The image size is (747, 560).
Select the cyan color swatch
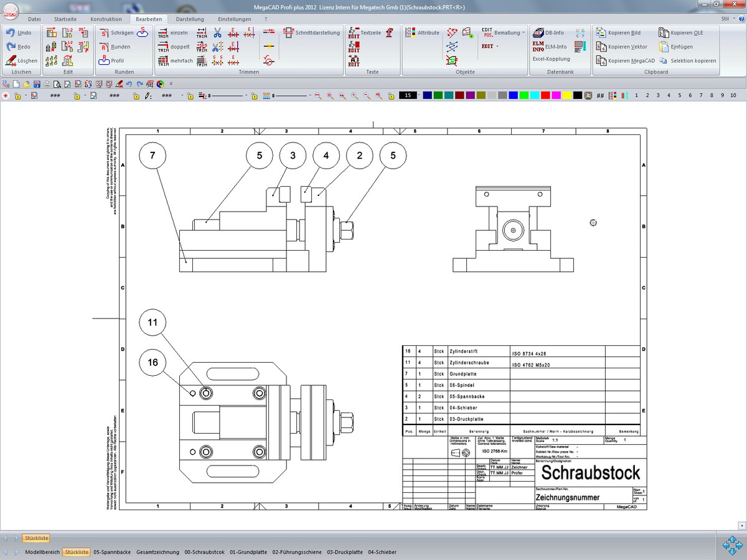click(535, 96)
